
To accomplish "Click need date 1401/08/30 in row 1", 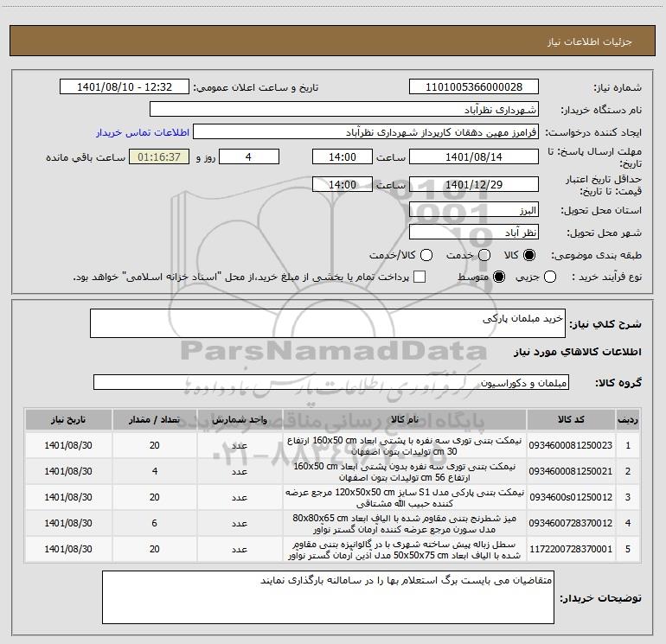I will pos(68,445).
